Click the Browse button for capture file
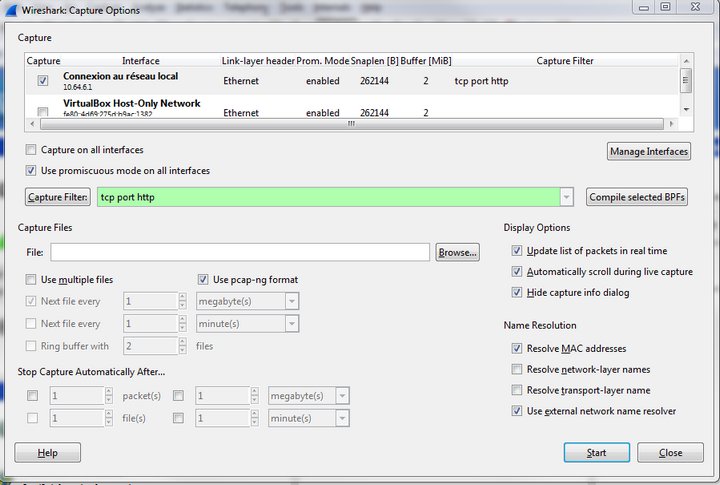Screen dimensions: 720x485 (458, 253)
